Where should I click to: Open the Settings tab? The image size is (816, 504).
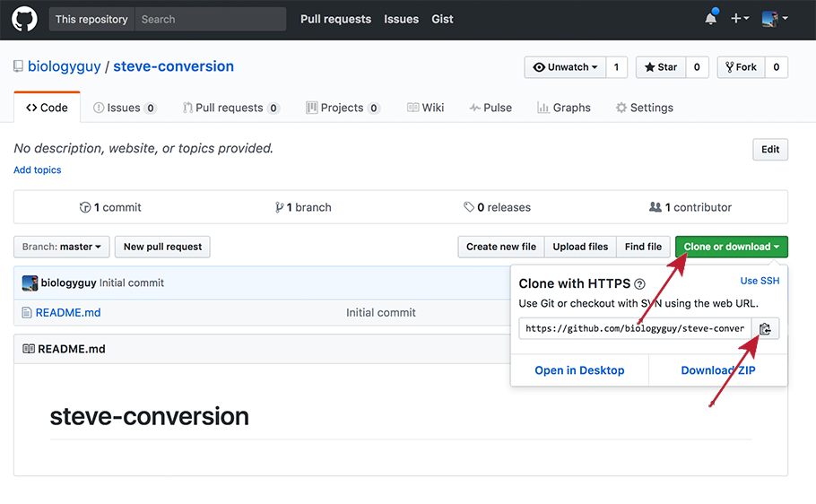644,108
